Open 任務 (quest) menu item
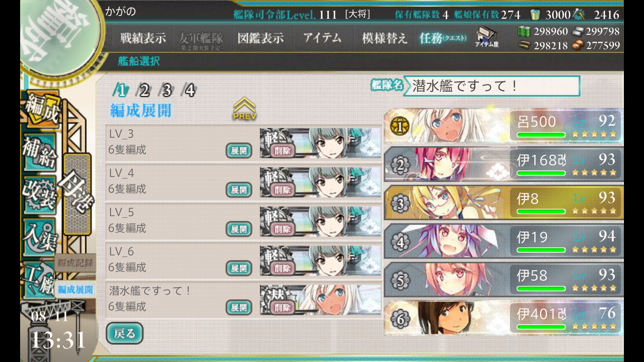Viewport: 644px width, 362px height. pyautogui.click(x=443, y=38)
